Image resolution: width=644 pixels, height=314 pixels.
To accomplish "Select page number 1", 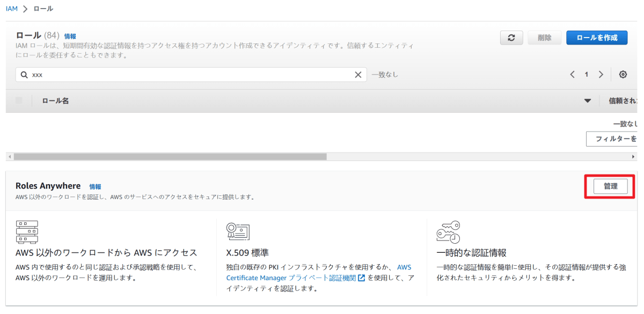I will point(587,75).
